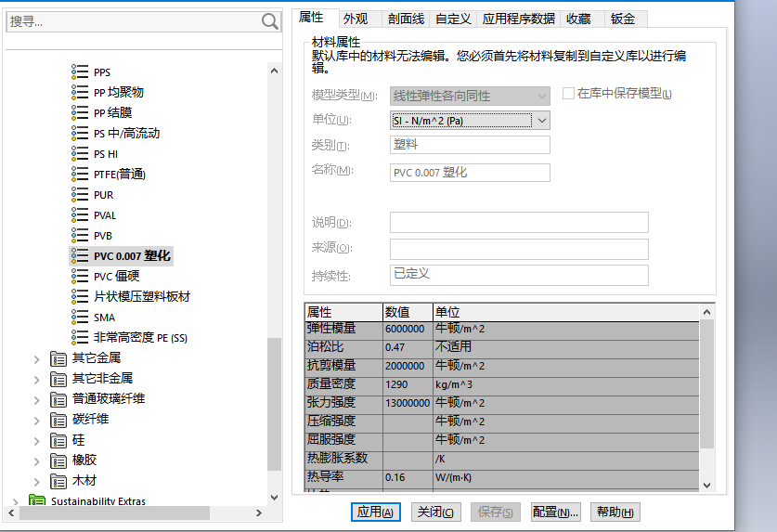Click the search magnifier icon
The image size is (777, 532).
pos(269,21)
